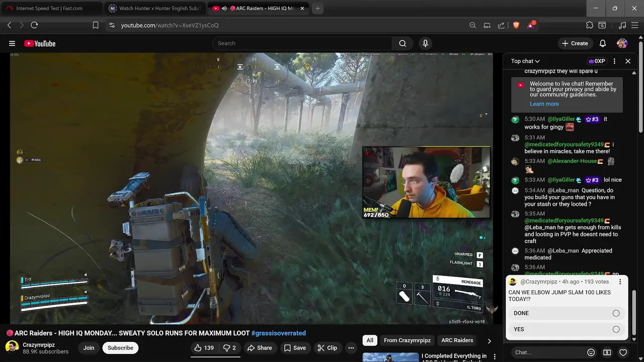Click the Join button
Viewport: 644px width, 362px height.
click(x=89, y=348)
